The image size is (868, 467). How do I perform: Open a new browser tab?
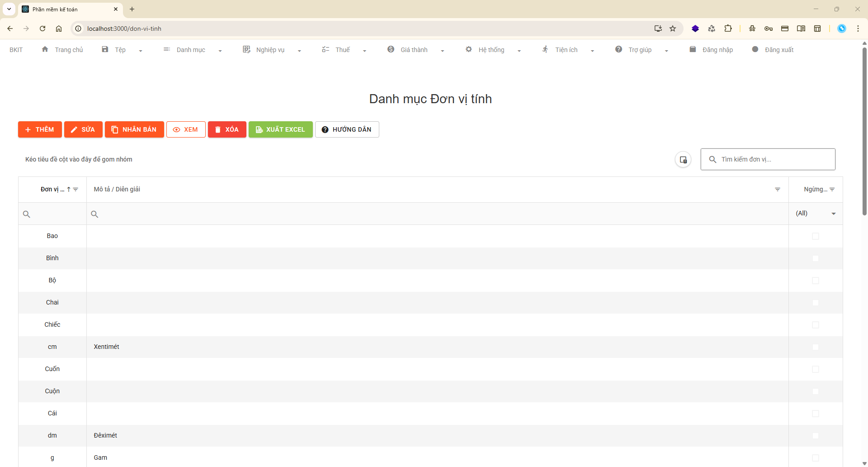tap(132, 9)
